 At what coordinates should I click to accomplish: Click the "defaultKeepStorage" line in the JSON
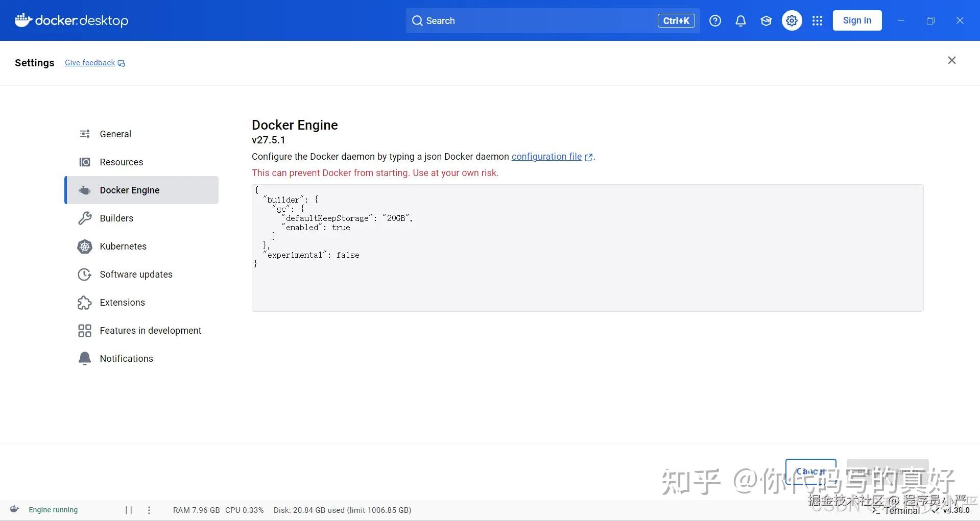[347, 218]
